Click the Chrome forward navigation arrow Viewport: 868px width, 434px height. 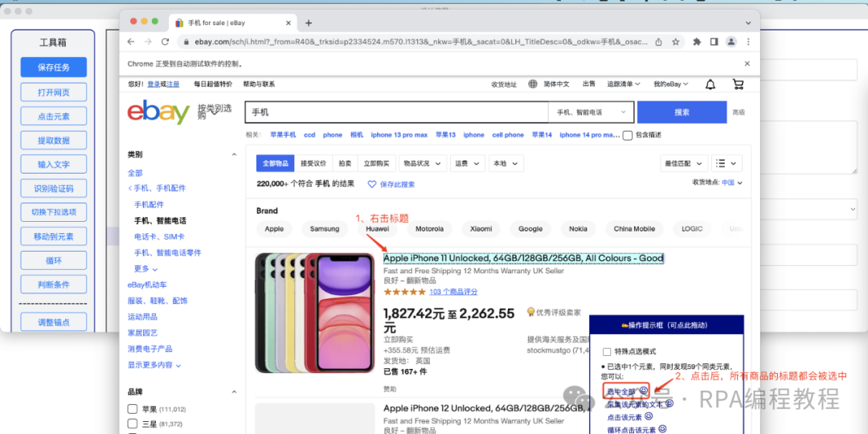point(148,42)
